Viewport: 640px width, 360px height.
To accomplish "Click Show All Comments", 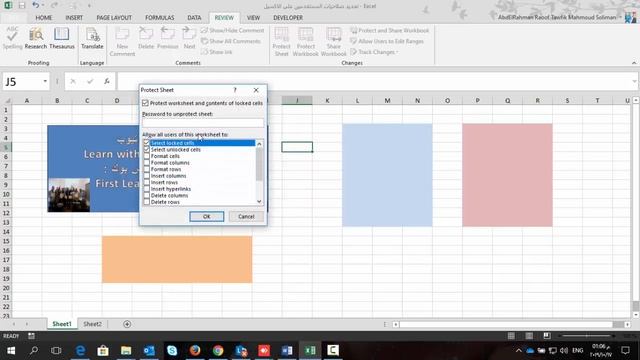I will pos(231,41).
